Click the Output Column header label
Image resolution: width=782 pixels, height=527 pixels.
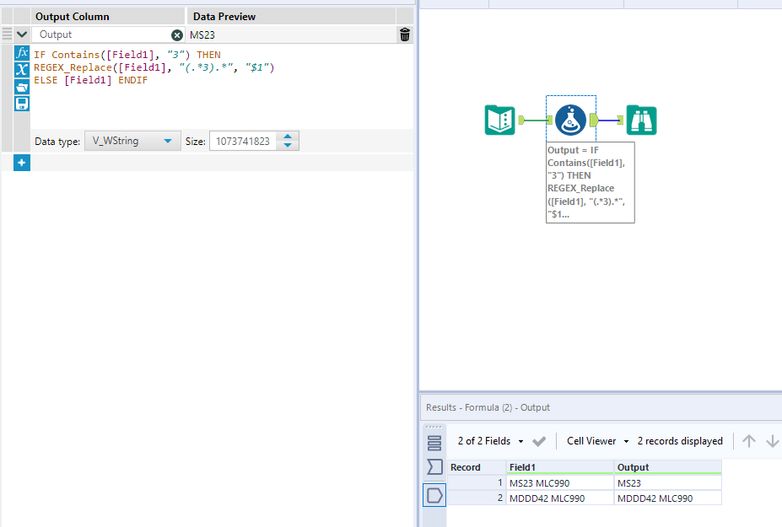tap(72, 16)
